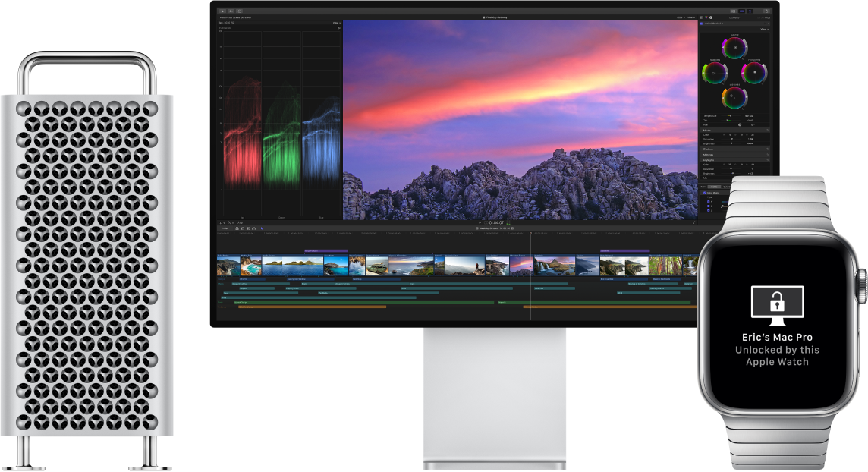Collapse the Highlights section header
Screen dimensions: 868x472
click(734, 160)
